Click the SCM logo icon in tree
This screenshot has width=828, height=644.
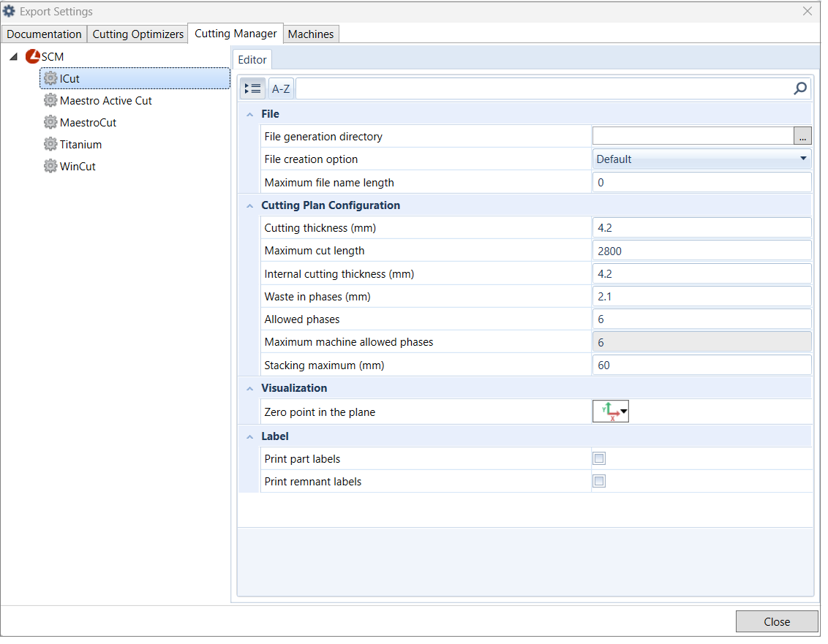click(33, 56)
